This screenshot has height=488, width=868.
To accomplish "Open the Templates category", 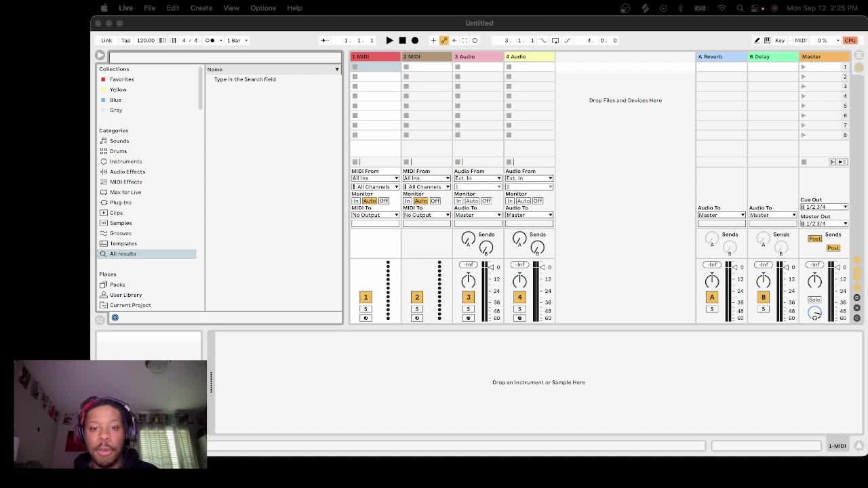I will point(123,243).
